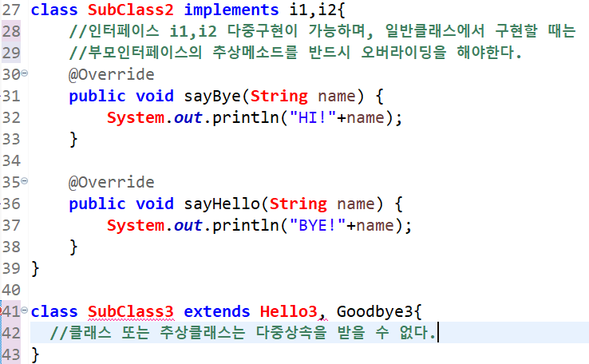Viewport: 589px width, 364px height.
Task: Click 'System' on line 32
Action: (136, 118)
